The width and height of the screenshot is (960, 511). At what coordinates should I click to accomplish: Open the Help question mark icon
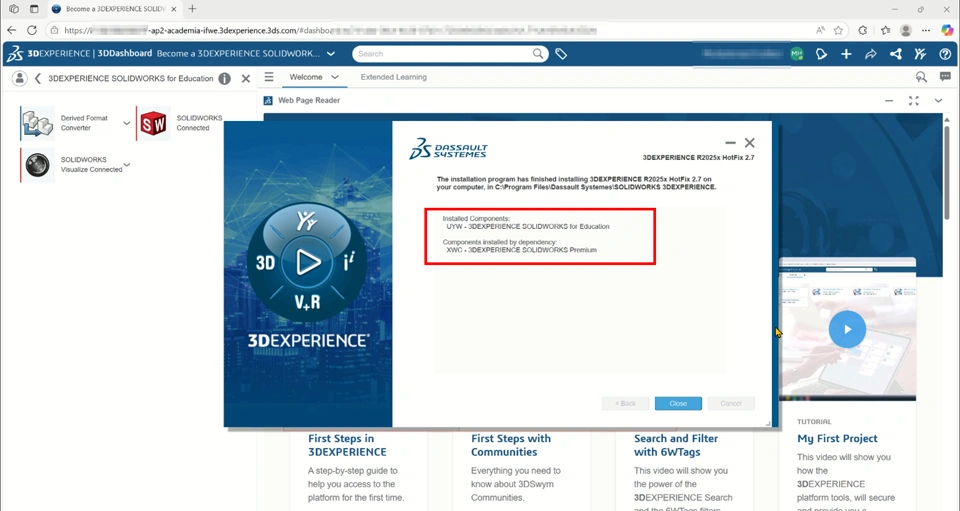[945, 54]
